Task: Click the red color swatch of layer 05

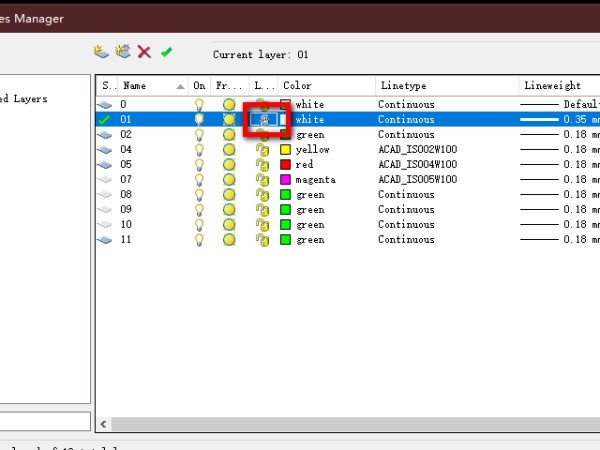Action: pos(286,165)
